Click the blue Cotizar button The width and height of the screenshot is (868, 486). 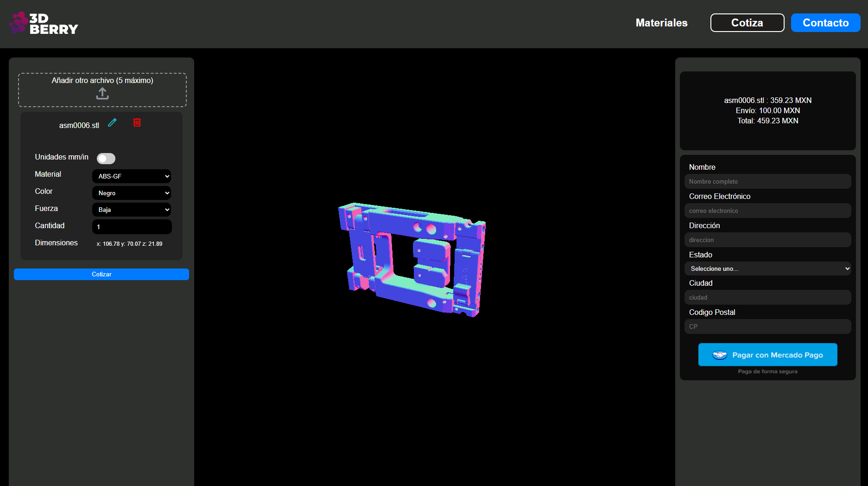101,274
